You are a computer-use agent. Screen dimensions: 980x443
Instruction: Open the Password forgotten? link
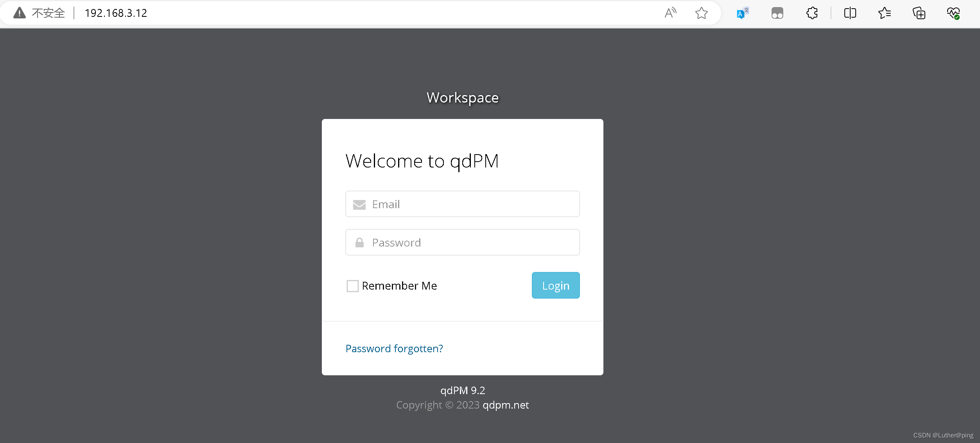click(394, 348)
